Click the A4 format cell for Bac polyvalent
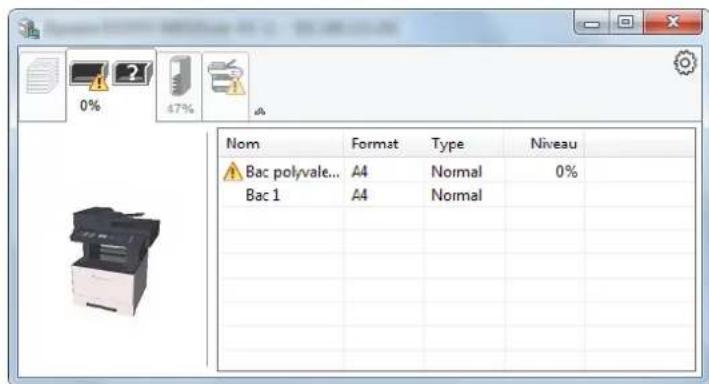 (x=359, y=172)
